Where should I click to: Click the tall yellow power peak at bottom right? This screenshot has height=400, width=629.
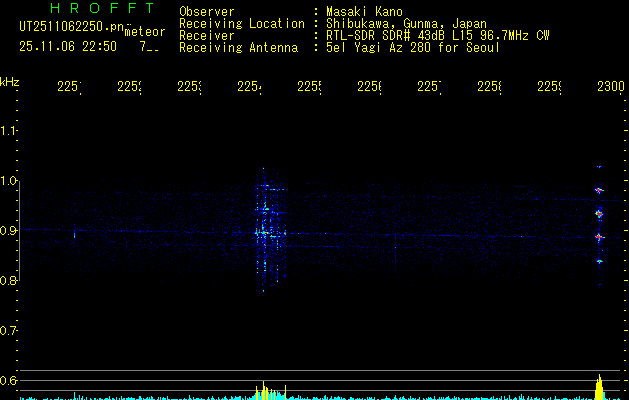click(600, 388)
